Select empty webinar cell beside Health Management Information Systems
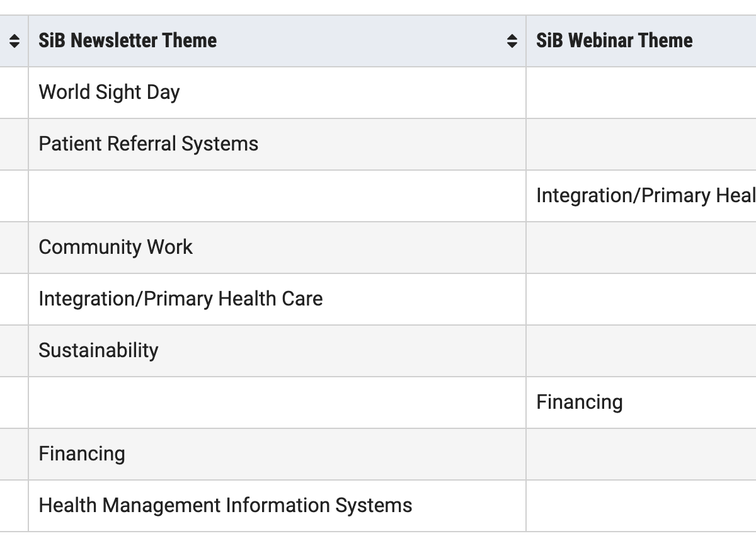 [x=641, y=506]
